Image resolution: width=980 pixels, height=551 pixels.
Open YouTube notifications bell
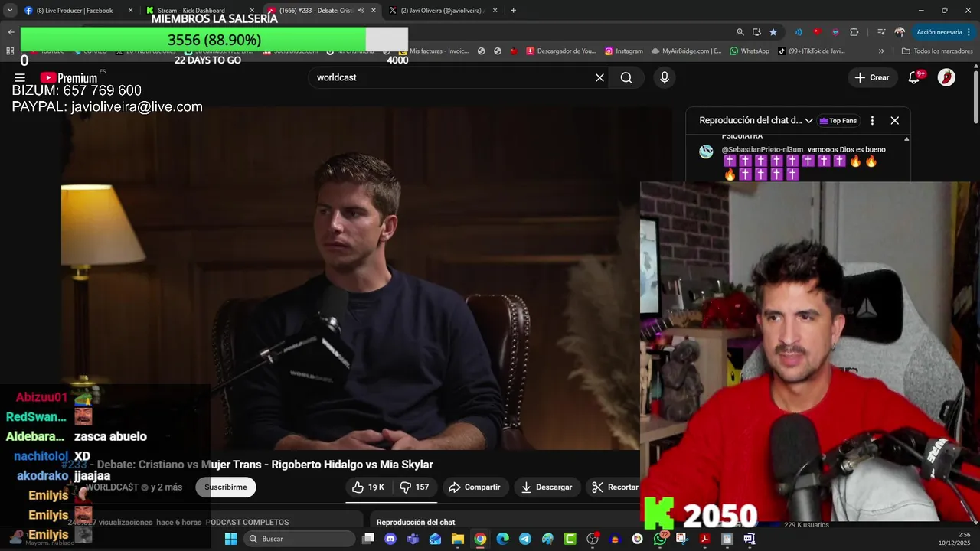914,77
